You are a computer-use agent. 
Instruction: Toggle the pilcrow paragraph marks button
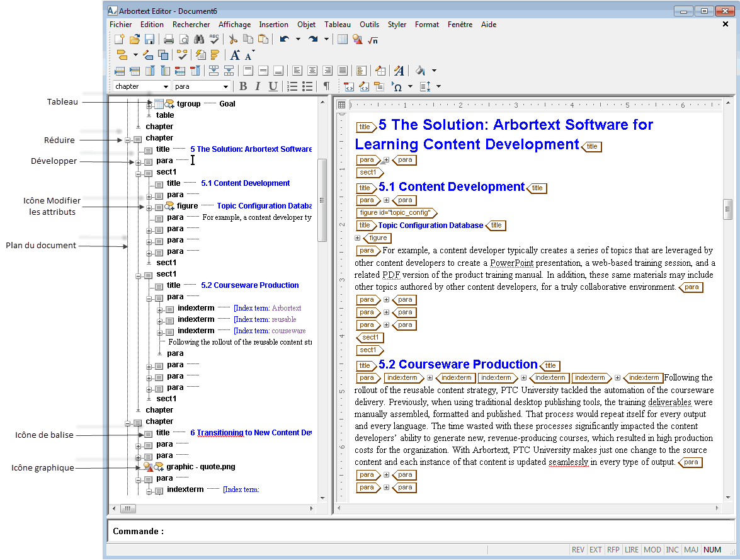[326, 86]
